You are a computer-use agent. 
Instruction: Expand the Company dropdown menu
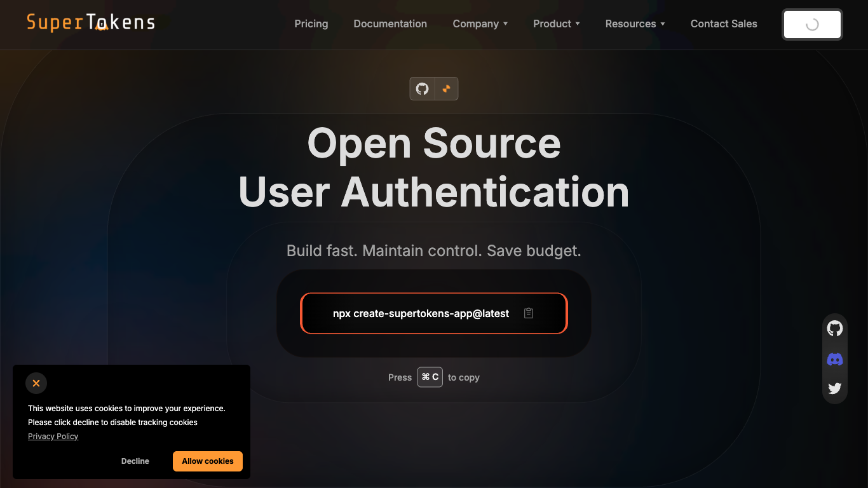pos(480,24)
